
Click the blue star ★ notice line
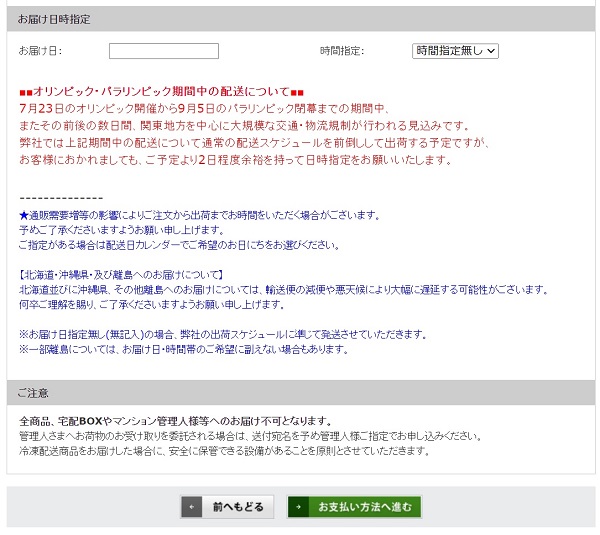point(198,215)
